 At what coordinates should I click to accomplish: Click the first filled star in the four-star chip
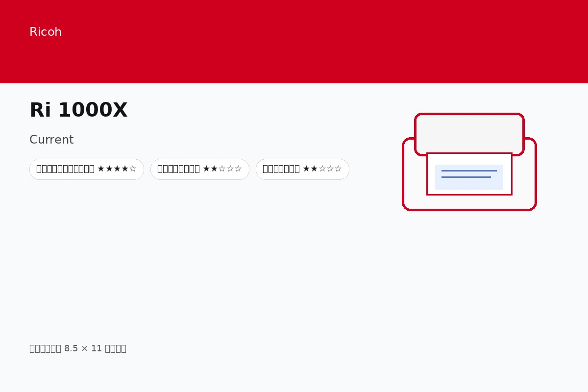coord(101,169)
